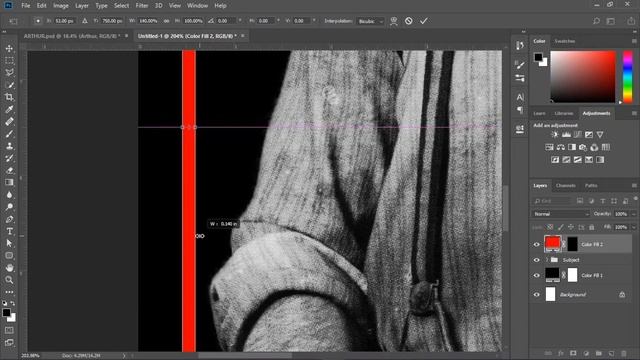Open the Filter menu
The height and width of the screenshot is (360, 640).
click(x=142, y=6)
